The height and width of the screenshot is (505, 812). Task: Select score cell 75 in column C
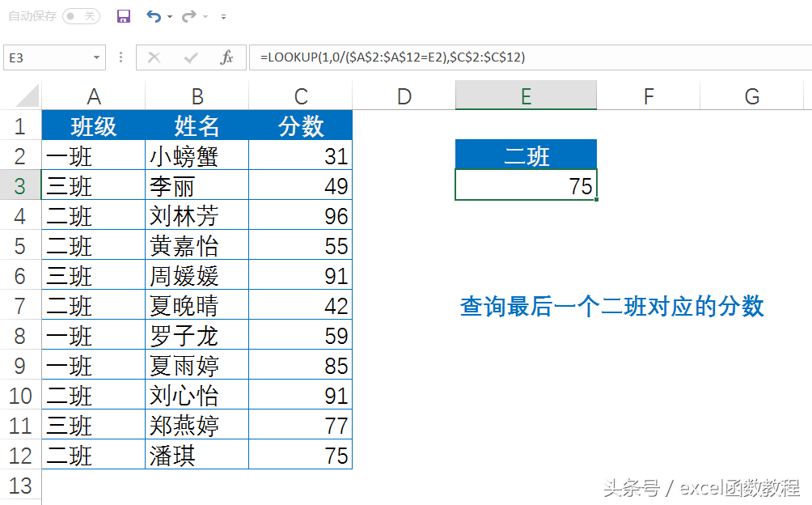coord(301,456)
